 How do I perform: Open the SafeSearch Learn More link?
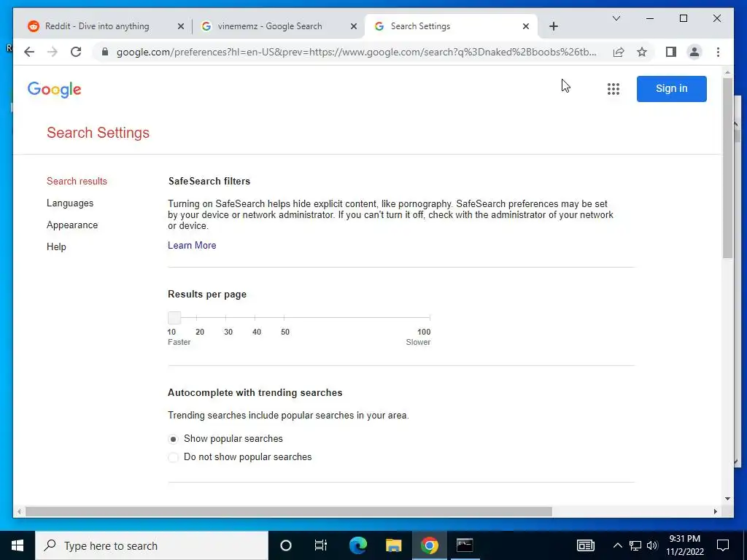(192, 245)
